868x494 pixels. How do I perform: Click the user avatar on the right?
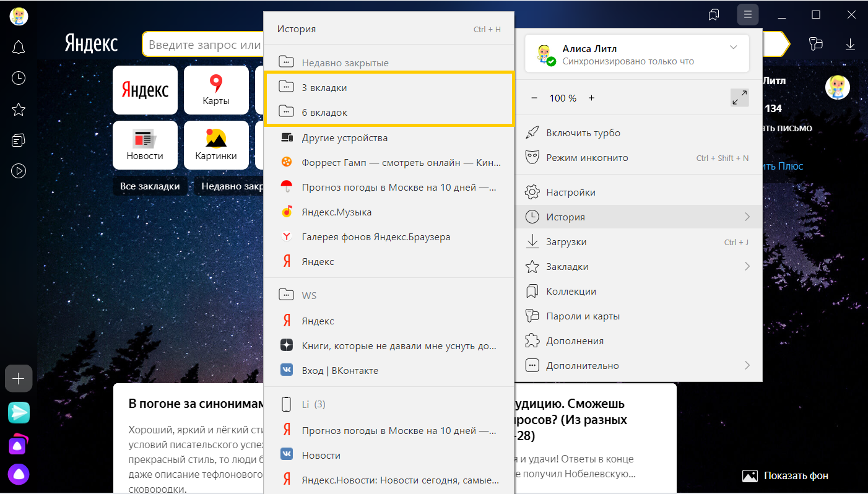tap(838, 87)
